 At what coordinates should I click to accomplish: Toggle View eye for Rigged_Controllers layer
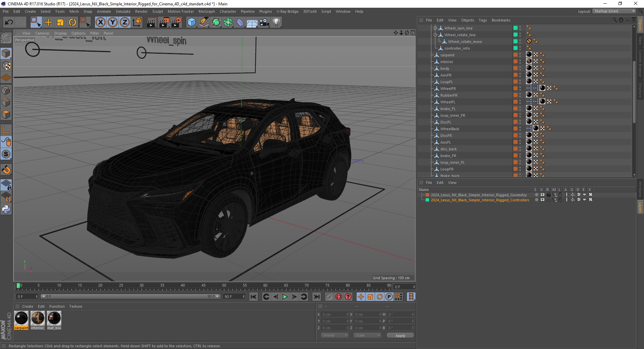542,200
